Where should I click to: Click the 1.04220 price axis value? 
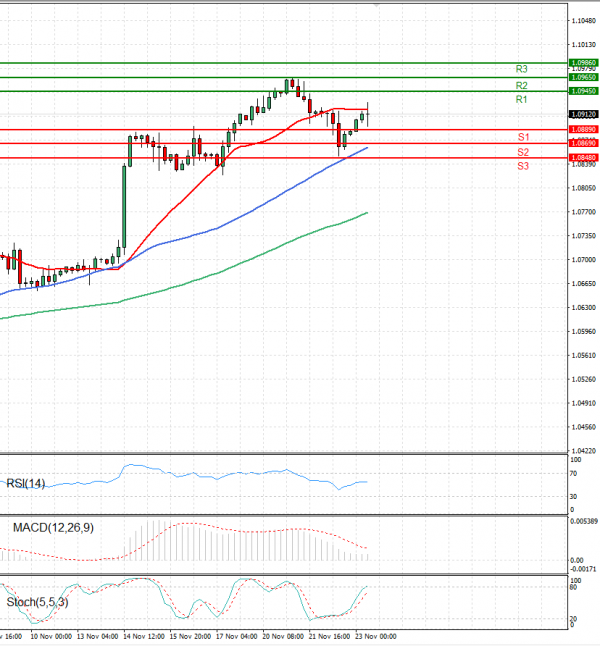pyautogui.click(x=584, y=451)
